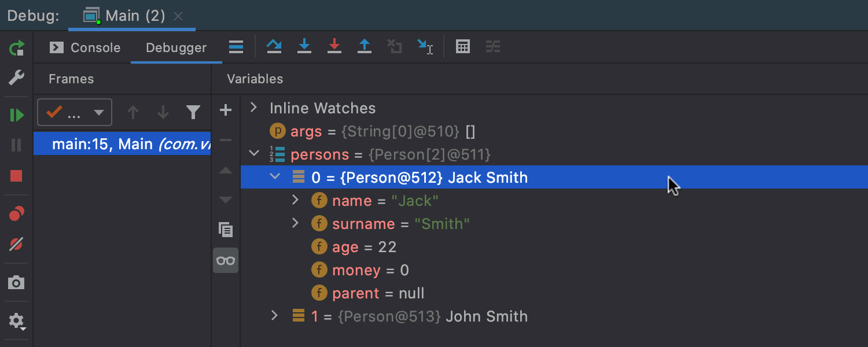The width and height of the screenshot is (868, 347).
Task: Collapse element 0 Jack Smith
Action: coord(275,177)
